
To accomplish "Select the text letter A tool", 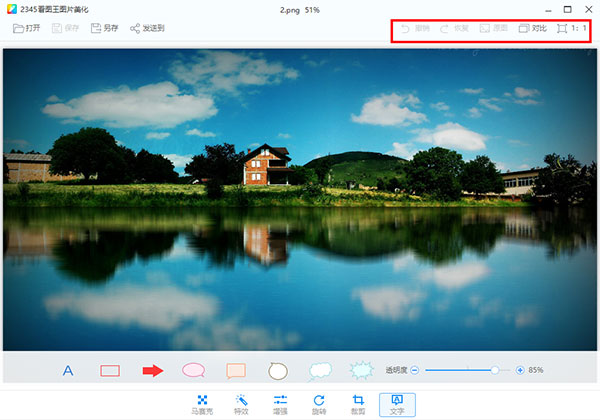I will (68, 370).
